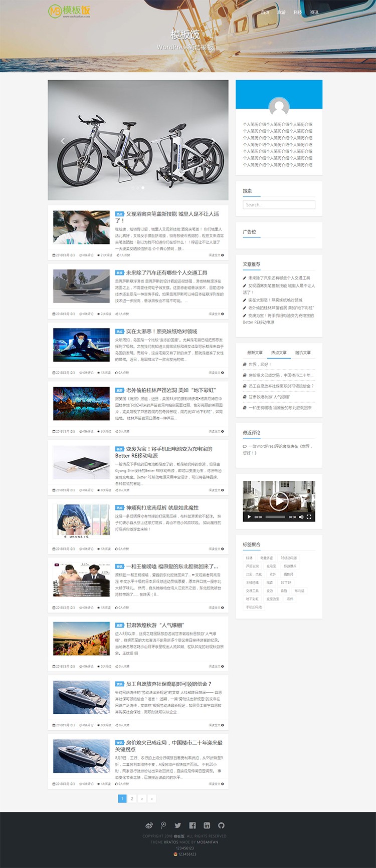Open article 员工自愿放弃社保离职时可领赔偿金 title
This screenshot has width=376, height=868.
click(168, 684)
